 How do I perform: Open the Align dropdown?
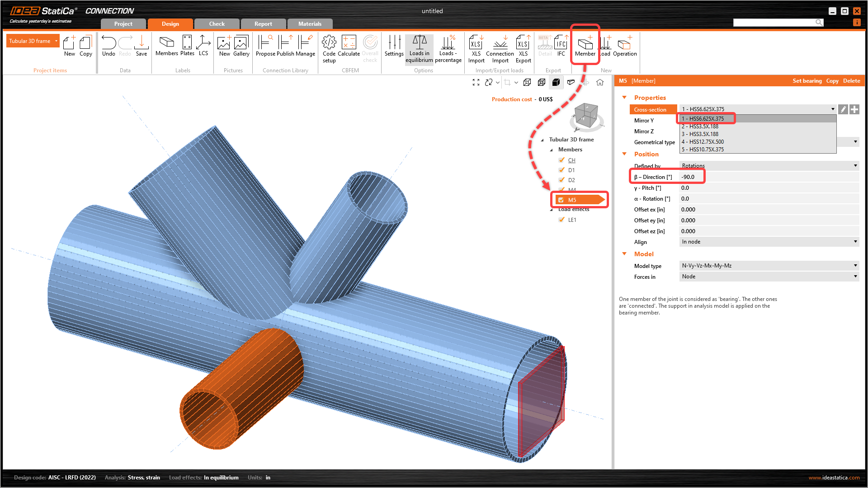[x=769, y=242]
